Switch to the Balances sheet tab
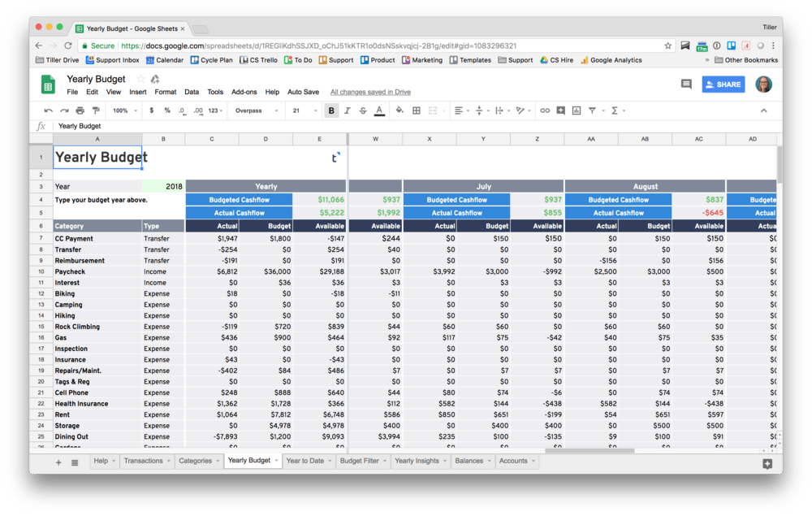The width and height of the screenshot is (812, 516). 473,461
